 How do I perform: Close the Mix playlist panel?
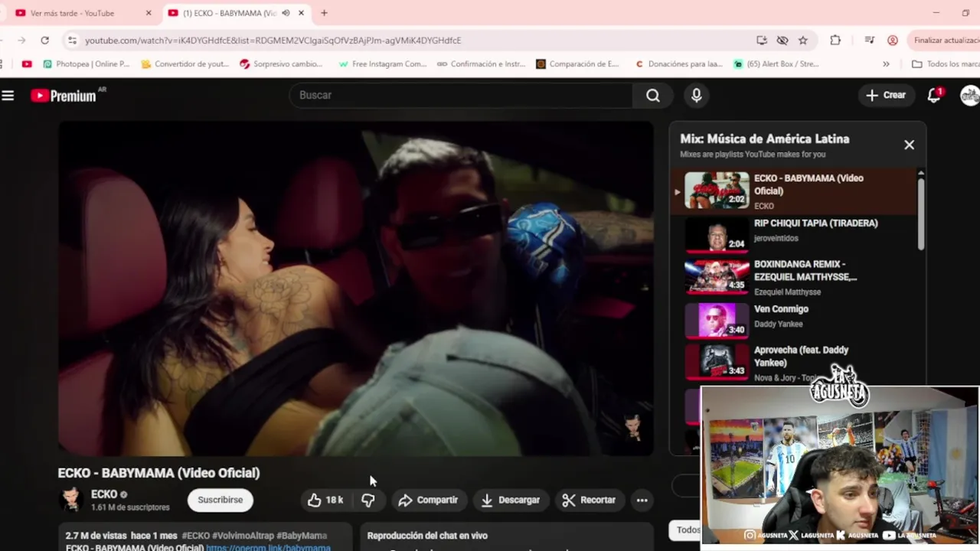(909, 145)
